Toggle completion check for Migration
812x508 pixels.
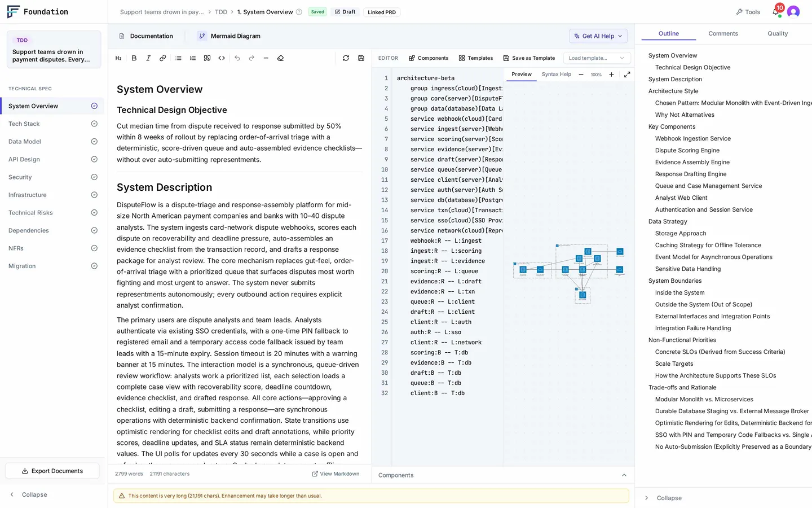(94, 266)
